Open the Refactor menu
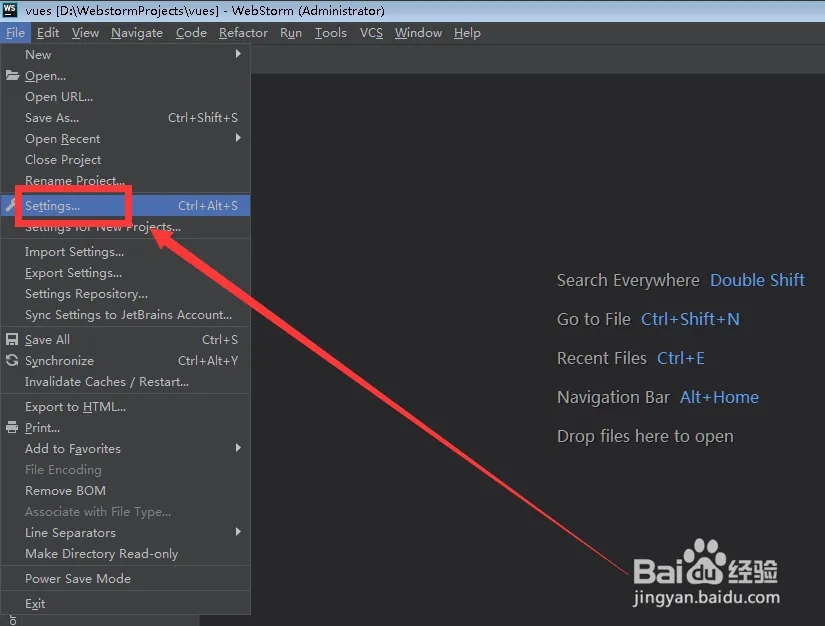Image resolution: width=825 pixels, height=626 pixels. click(243, 33)
